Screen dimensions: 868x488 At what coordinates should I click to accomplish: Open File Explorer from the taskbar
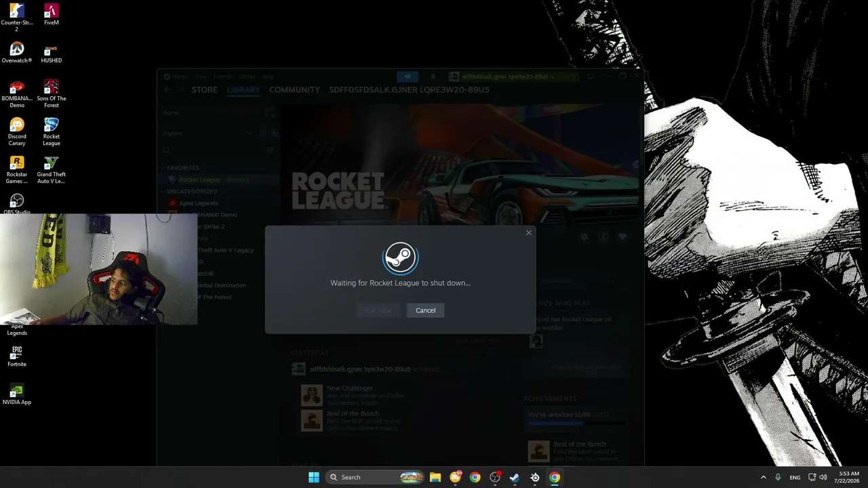(435, 477)
